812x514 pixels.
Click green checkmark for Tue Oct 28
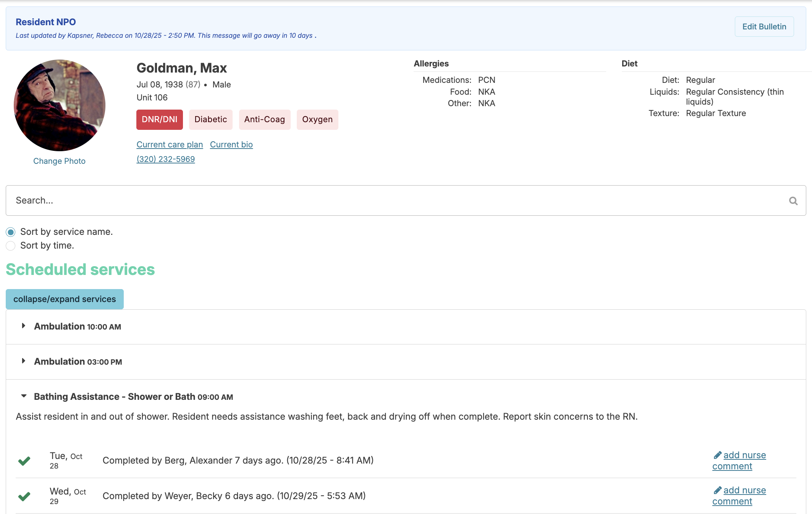24,461
